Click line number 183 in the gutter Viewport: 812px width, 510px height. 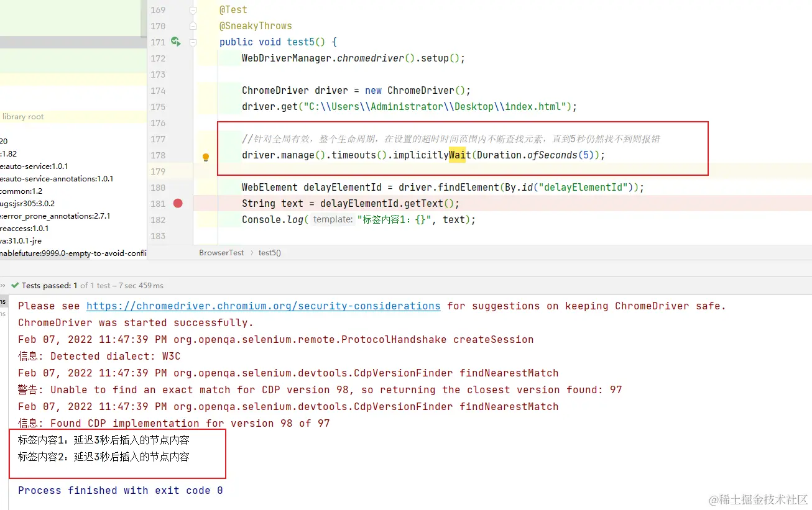click(158, 236)
